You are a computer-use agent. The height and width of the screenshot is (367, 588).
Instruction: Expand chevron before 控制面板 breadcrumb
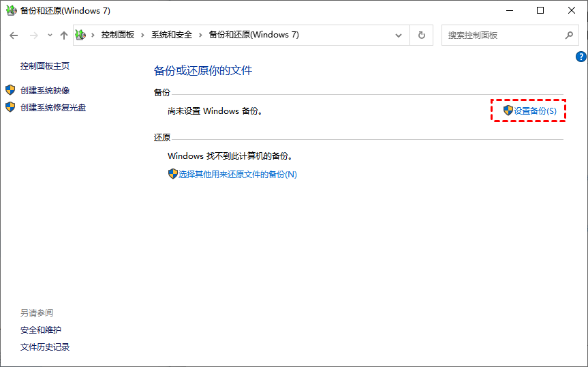pos(93,35)
